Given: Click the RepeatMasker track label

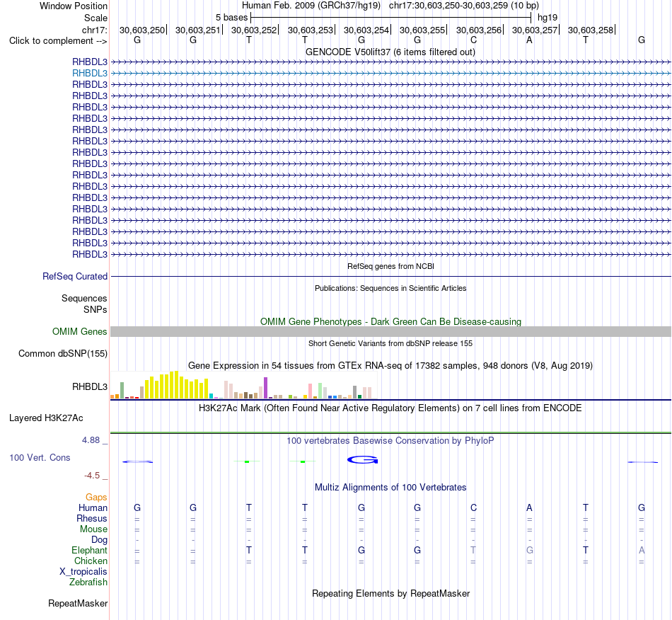Looking at the screenshot, I should click(78, 604).
